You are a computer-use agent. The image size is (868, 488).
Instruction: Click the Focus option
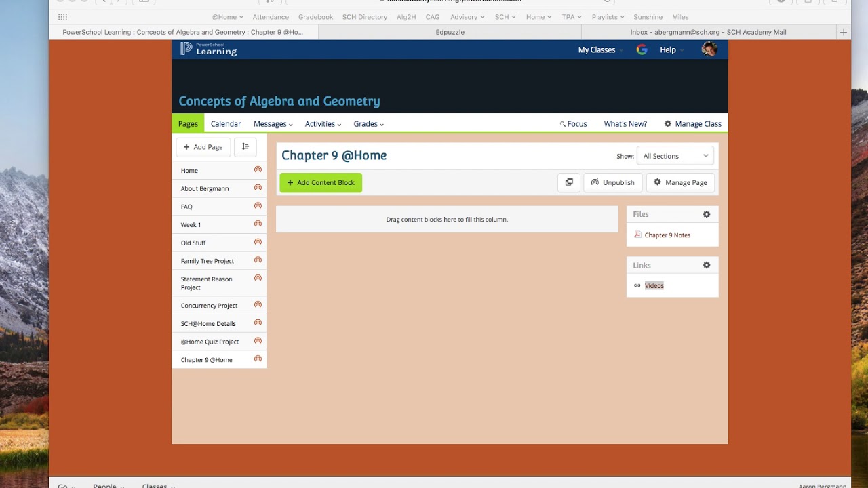coord(573,124)
